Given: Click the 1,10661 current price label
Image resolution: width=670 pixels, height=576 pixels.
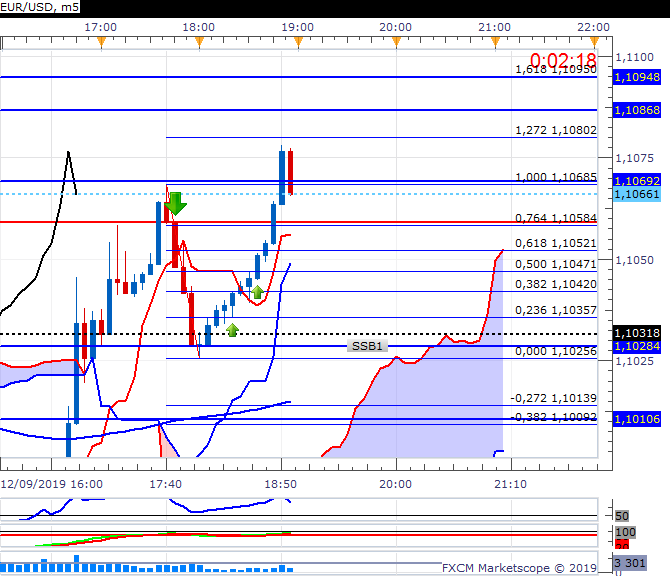Looking at the screenshot, I should 637,194.
